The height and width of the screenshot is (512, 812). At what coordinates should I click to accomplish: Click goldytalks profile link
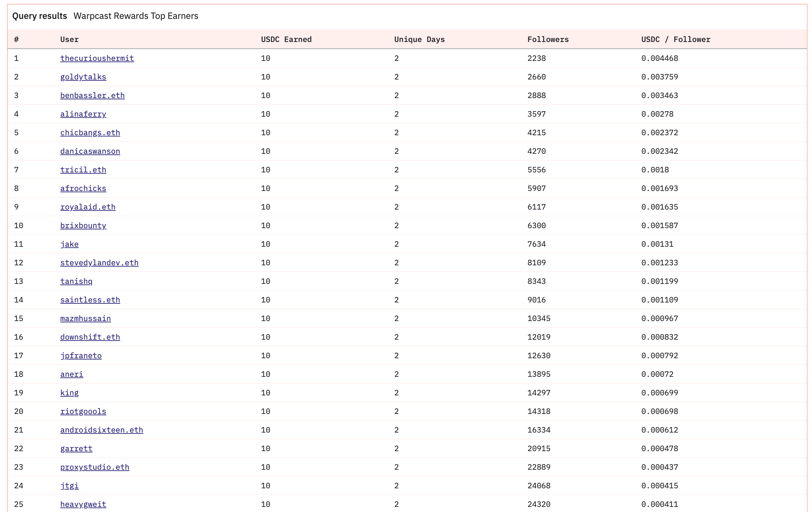point(83,77)
